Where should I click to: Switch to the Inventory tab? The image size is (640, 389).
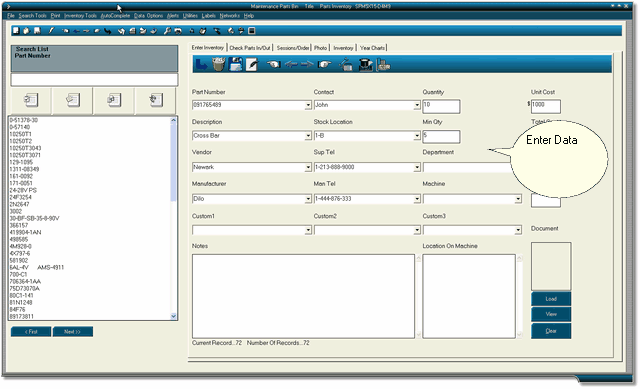(343, 48)
